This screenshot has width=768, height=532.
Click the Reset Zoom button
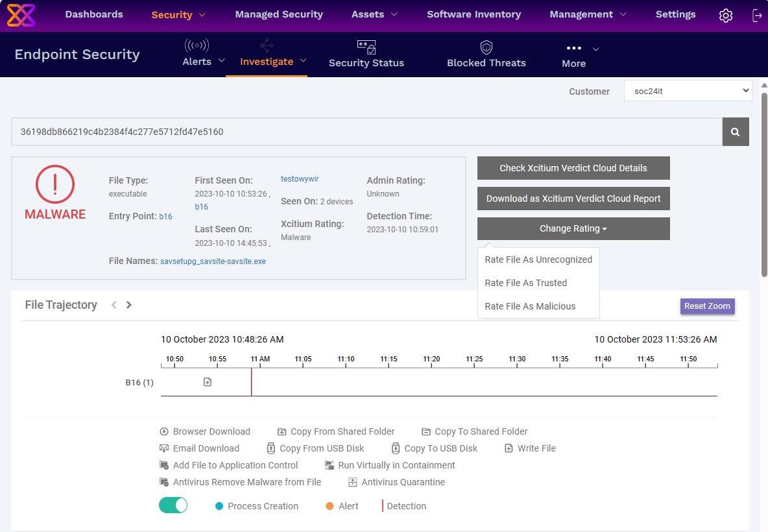tap(707, 306)
